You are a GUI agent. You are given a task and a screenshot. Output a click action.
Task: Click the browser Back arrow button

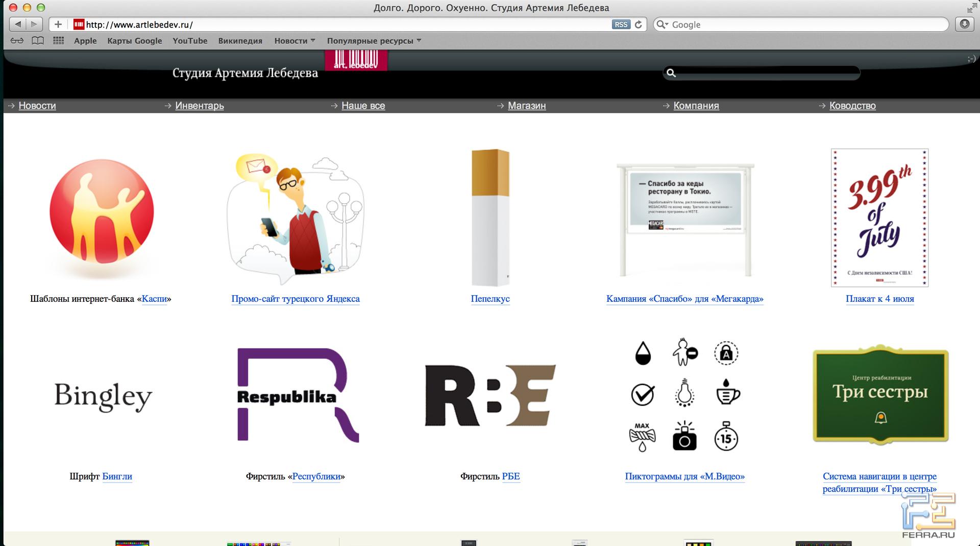(18, 24)
